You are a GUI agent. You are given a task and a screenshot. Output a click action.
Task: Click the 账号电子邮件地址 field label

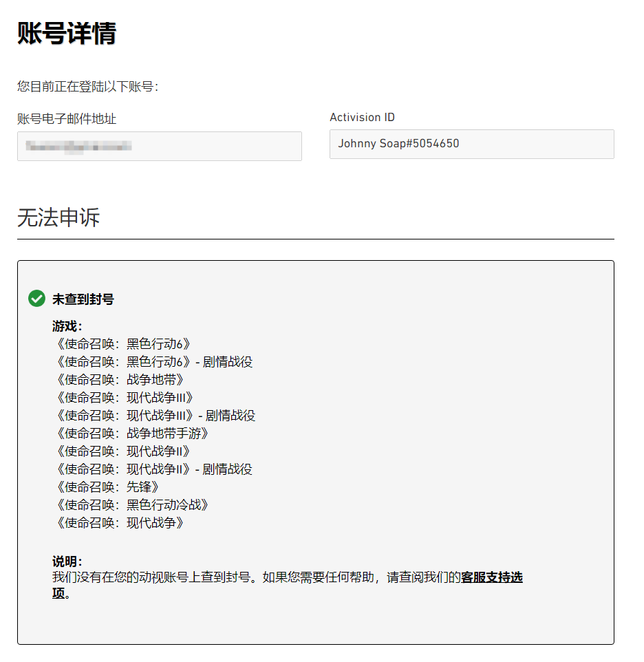coord(67,118)
